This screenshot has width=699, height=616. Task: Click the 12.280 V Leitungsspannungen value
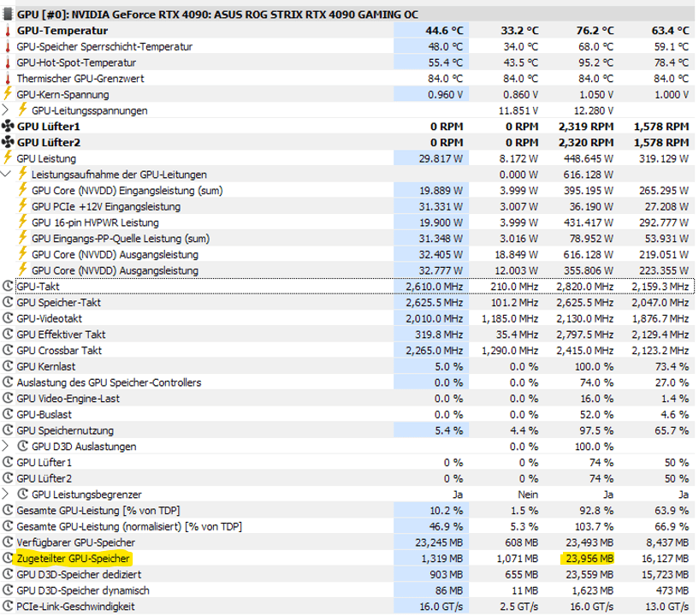[x=593, y=110]
